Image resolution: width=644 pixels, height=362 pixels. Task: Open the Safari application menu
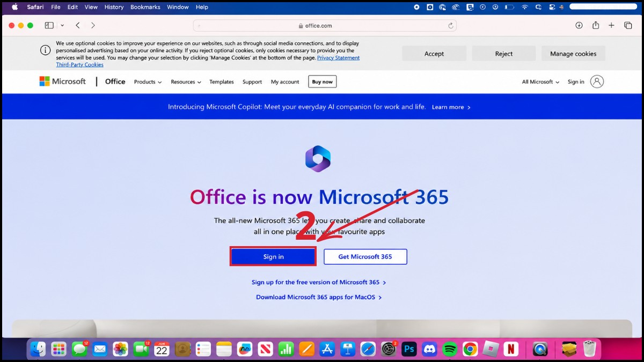tap(35, 7)
